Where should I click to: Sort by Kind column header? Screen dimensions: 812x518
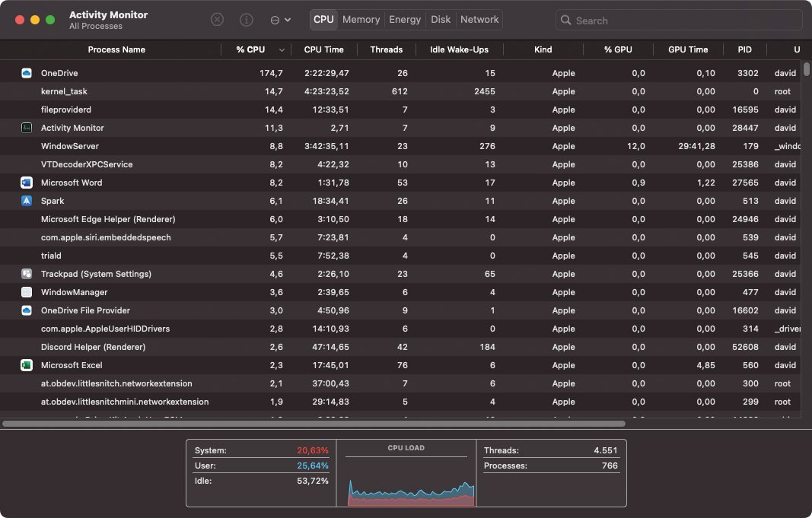pos(543,49)
